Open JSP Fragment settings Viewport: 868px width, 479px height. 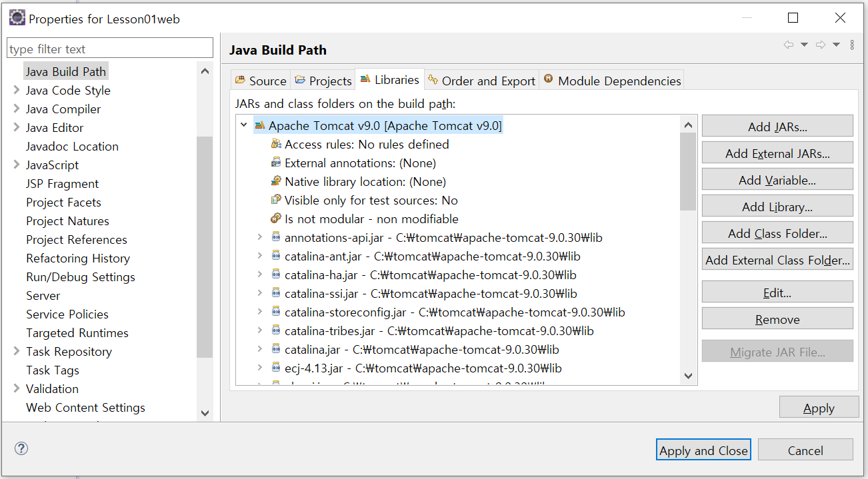coord(62,183)
